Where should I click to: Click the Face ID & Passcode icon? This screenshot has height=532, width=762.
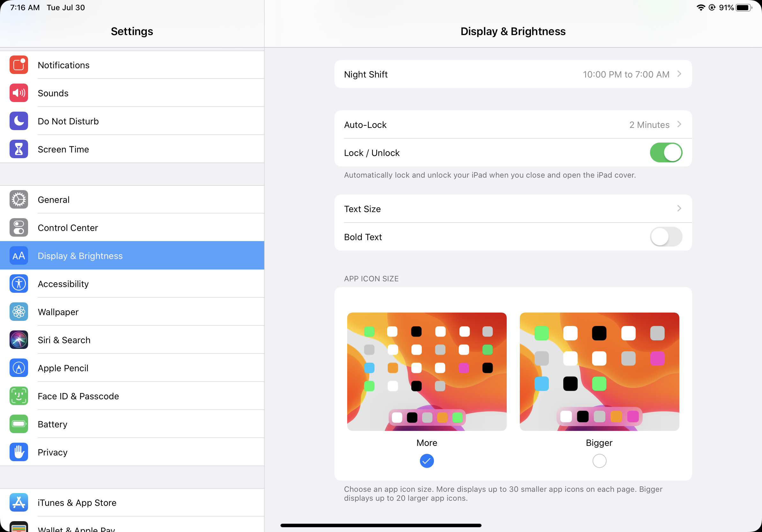click(x=19, y=396)
